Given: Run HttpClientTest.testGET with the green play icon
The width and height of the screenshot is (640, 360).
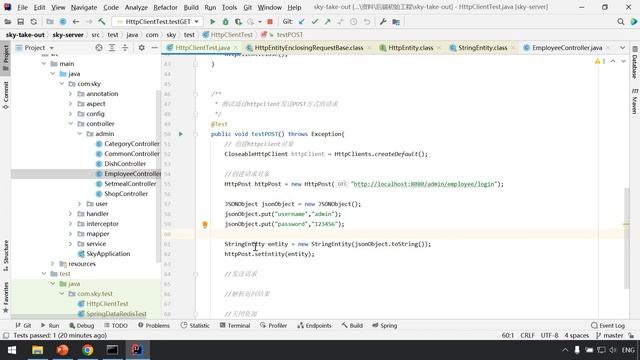Looking at the screenshot, I should (213, 22).
